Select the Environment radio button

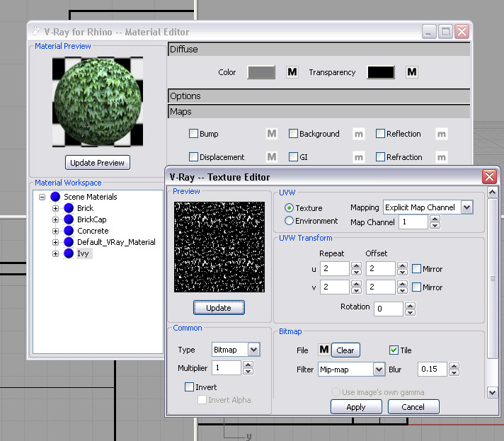pos(289,221)
